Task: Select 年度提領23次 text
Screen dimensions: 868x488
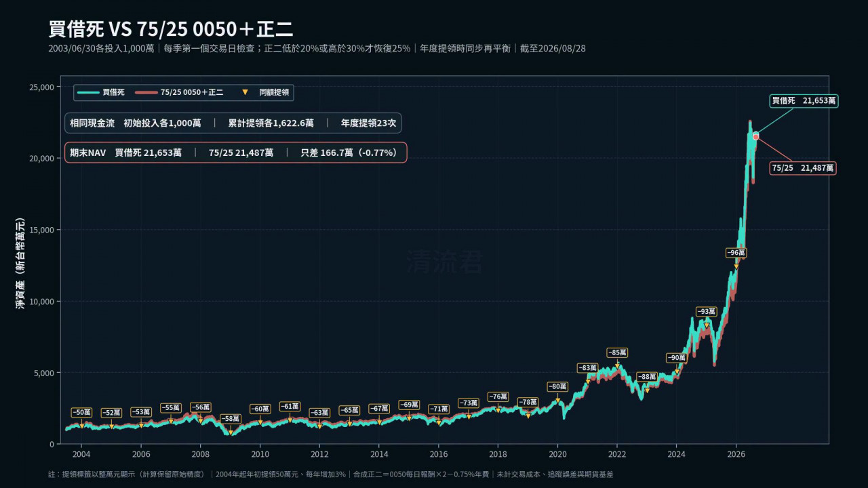Action: pos(368,123)
